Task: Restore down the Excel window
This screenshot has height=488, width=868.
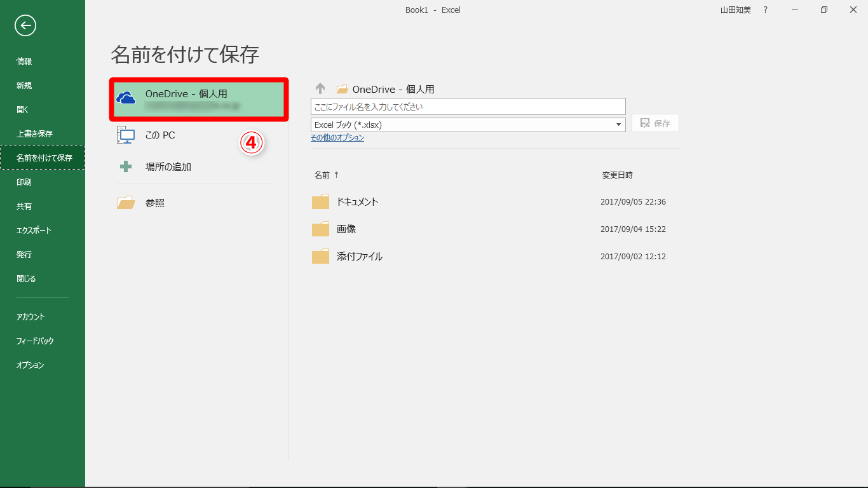Action: (x=824, y=10)
